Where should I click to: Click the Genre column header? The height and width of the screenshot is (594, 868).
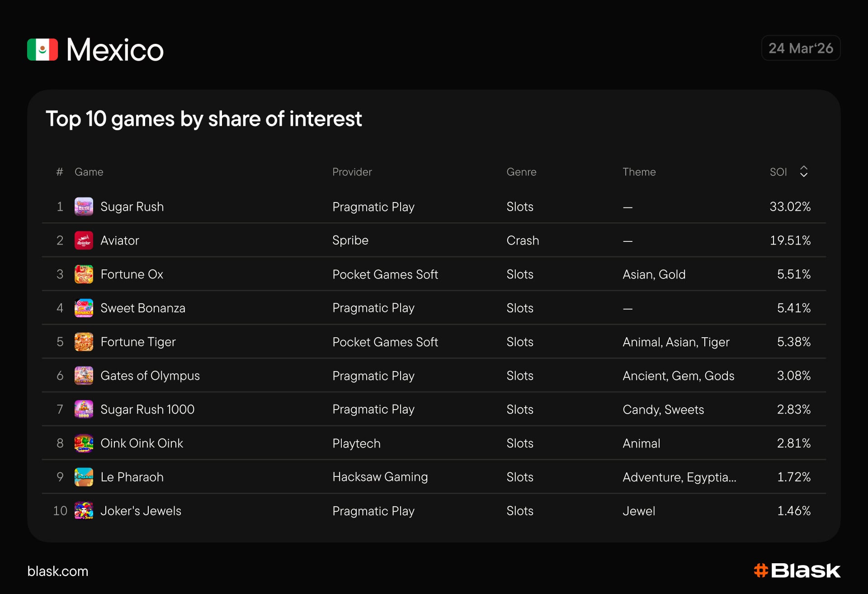point(521,172)
